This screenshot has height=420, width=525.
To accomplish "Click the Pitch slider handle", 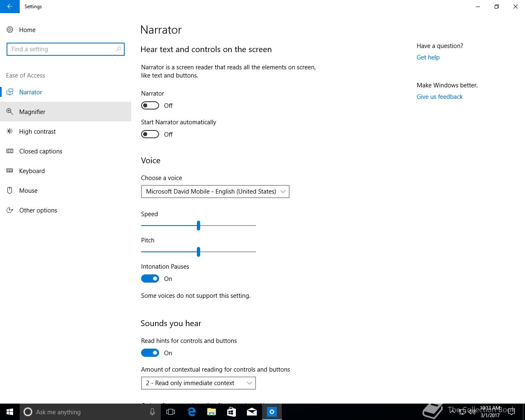I will coord(199,251).
